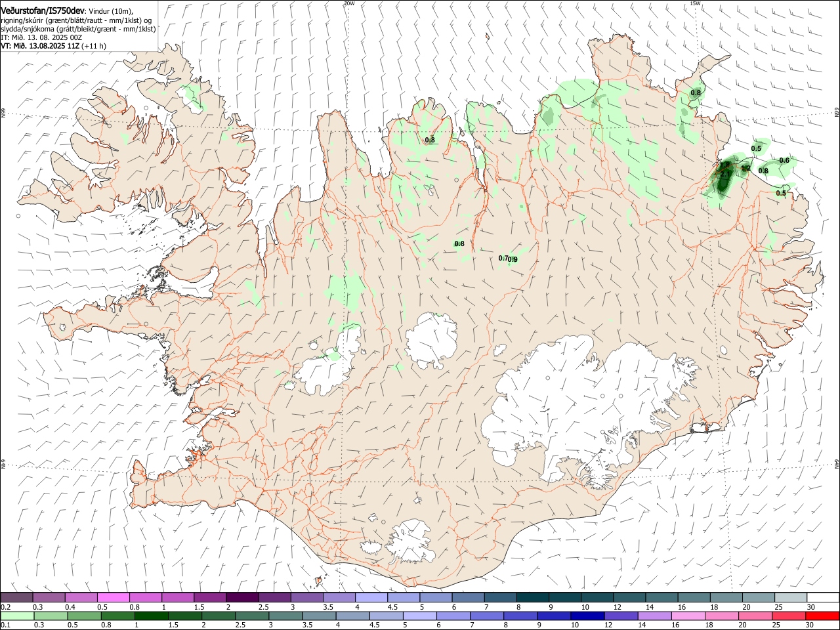Screen dimensions: 840x630
Task: Select upper-row swatch between 25 and 30
Action: 791,597
